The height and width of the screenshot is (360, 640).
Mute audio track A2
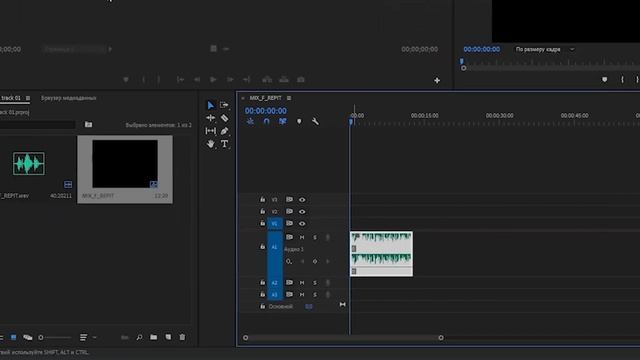click(302, 282)
